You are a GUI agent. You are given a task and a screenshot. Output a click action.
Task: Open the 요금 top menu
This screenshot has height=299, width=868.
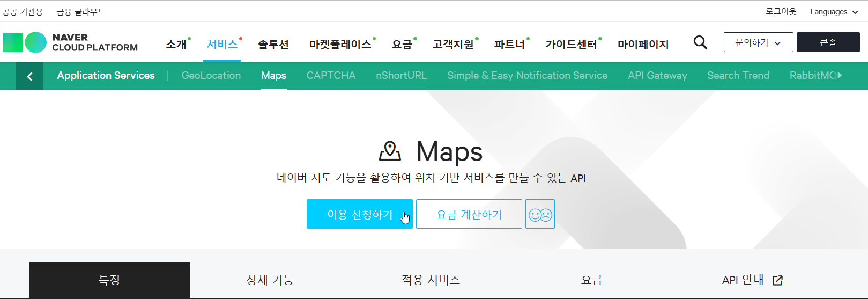click(402, 44)
